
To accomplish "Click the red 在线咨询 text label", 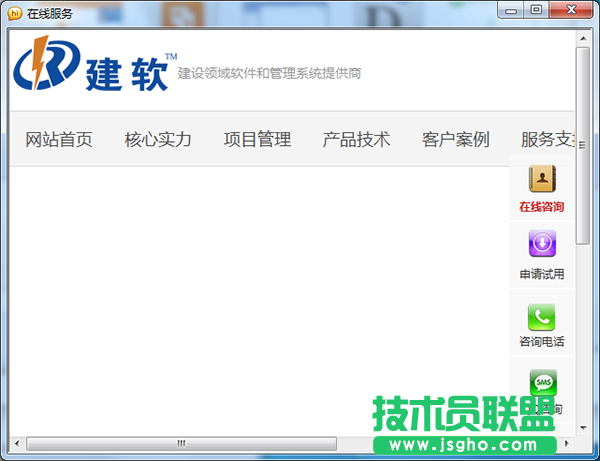I will 542,207.
